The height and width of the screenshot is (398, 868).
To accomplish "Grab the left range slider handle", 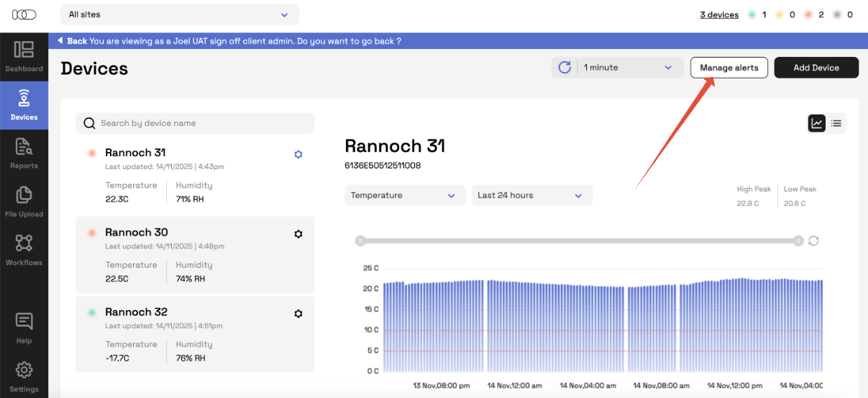I will (360, 240).
